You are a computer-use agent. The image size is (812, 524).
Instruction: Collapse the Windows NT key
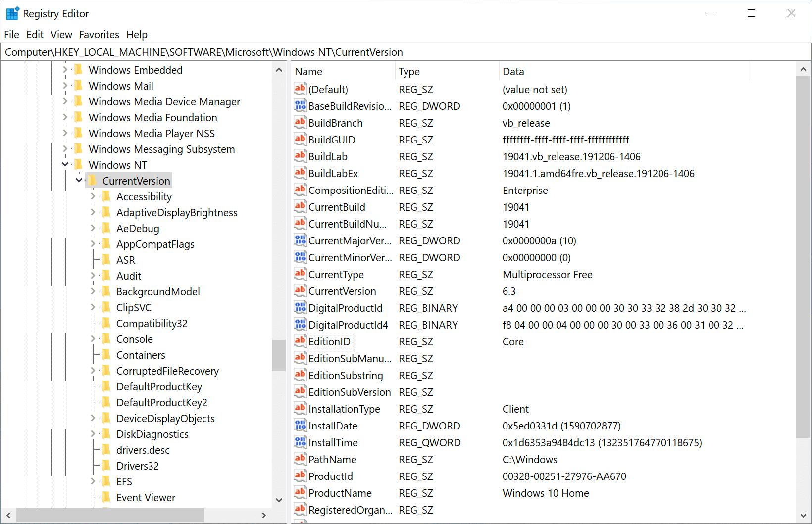[65, 164]
